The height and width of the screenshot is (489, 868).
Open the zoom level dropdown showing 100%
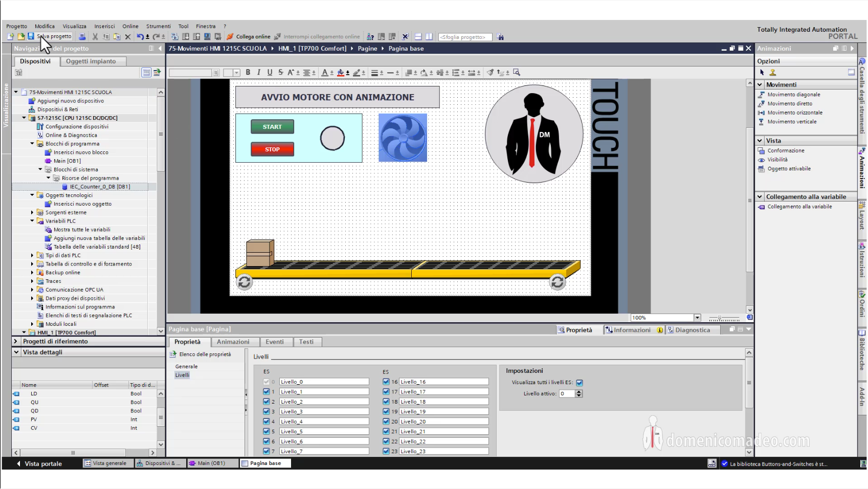[697, 317]
